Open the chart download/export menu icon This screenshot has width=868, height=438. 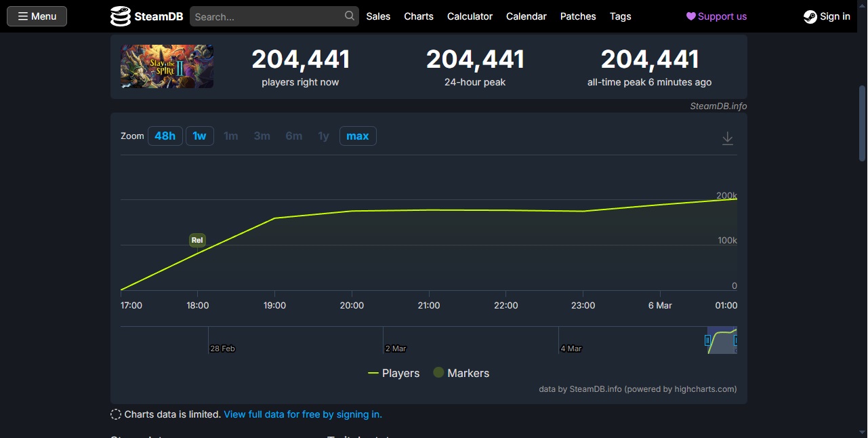click(727, 138)
